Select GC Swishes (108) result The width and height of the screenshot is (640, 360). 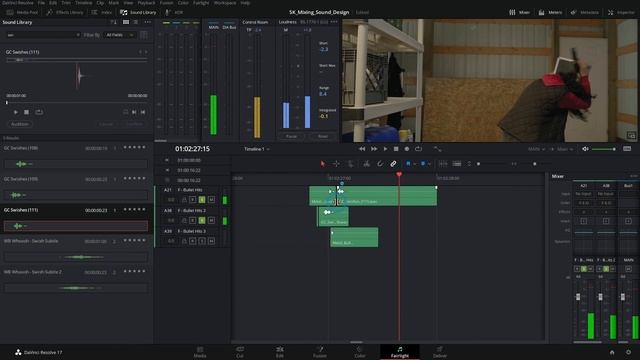pos(76,157)
